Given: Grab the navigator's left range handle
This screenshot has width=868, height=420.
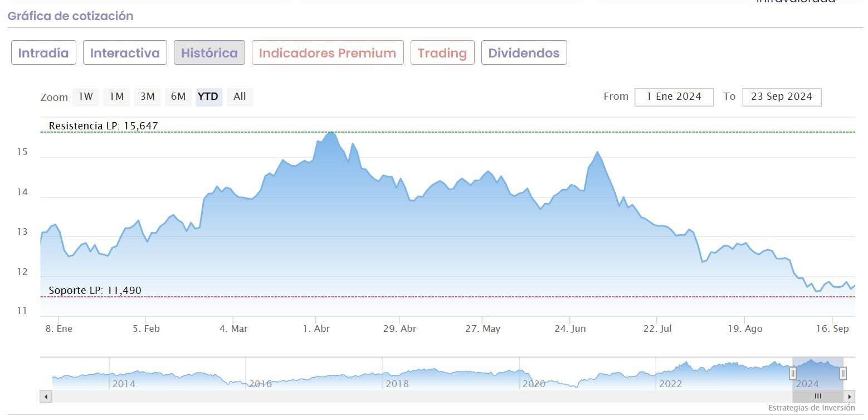Looking at the screenshot, I should [x=793, y=373].
